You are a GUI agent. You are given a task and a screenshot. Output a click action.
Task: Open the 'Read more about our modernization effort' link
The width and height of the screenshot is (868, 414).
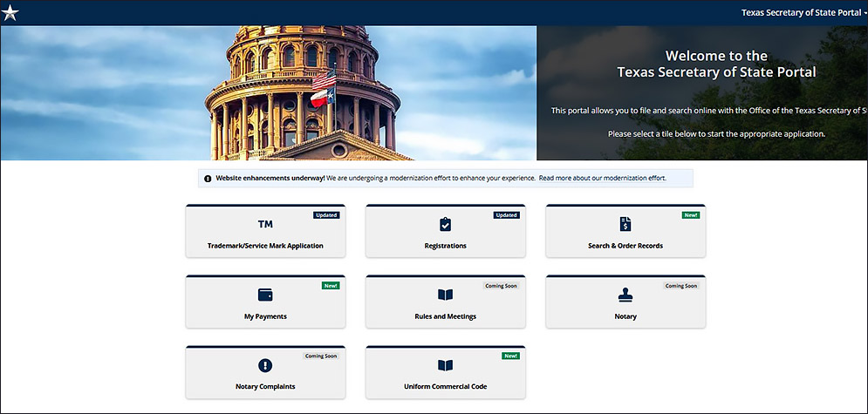(602, 178)
